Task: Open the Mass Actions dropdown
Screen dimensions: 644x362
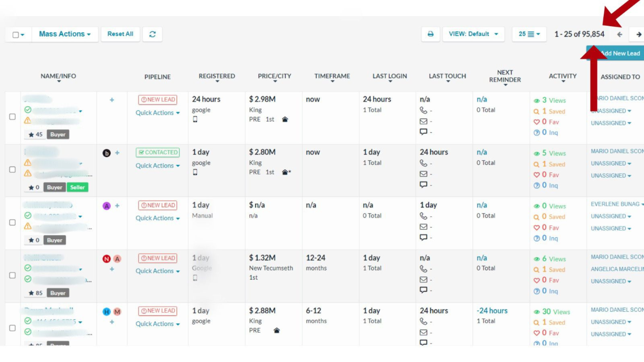Action: (65, 34)
